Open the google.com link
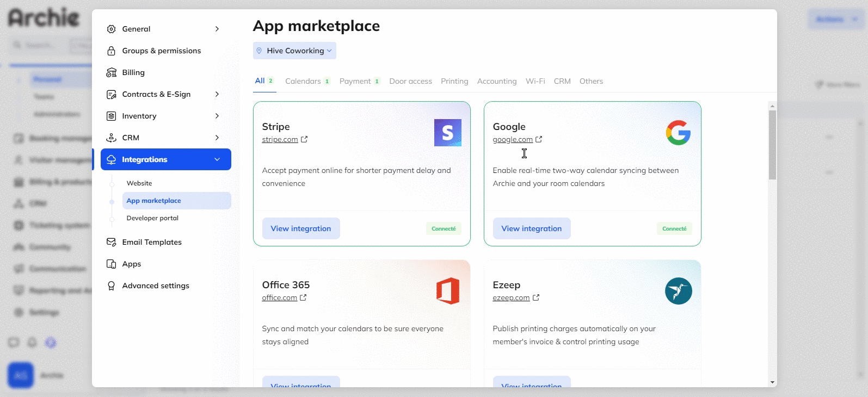The image size is (868, 397). (513, 139)
